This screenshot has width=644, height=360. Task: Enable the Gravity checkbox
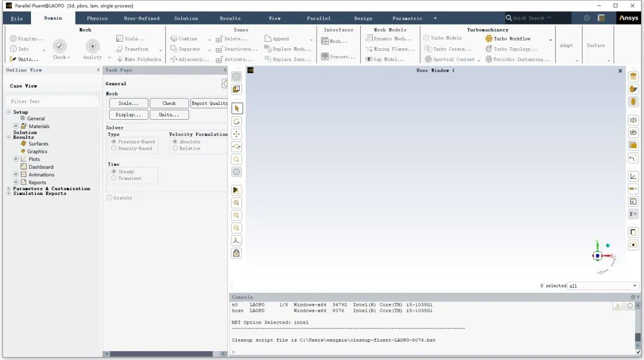pyautogui.click(x=109, y=198)
